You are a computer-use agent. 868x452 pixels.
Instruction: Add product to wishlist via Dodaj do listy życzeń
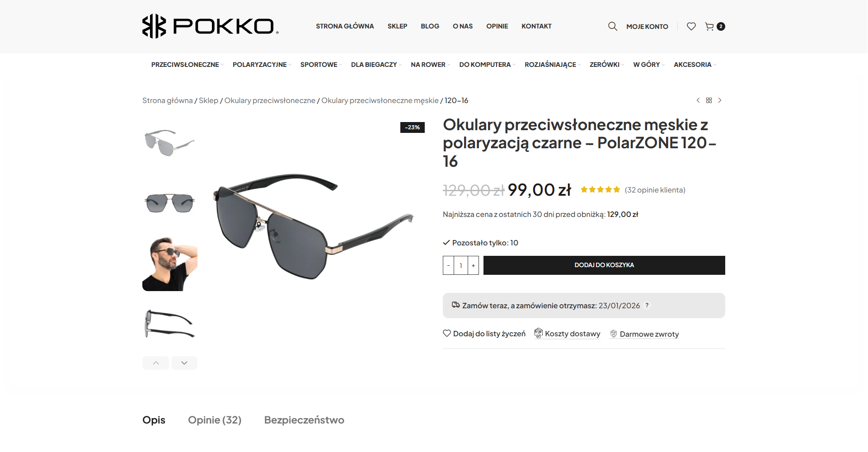[x=484, y=334]
